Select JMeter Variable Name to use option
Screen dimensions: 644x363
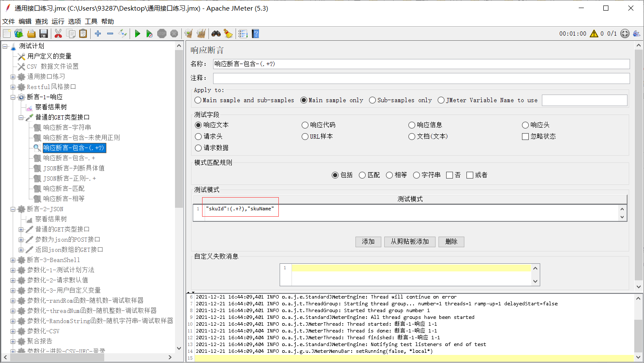[x=488, y=100]
